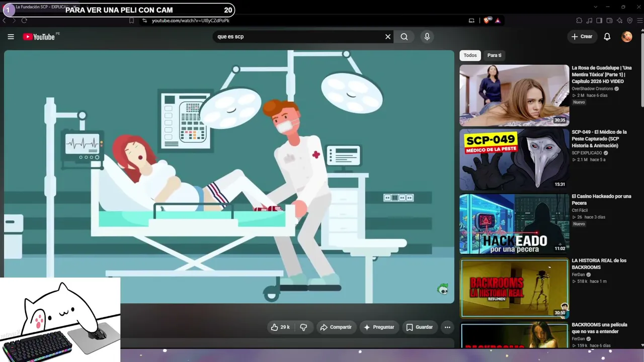Visit the Ctrl Fácil channel
The image size is (644, 362).
[580, 210]
